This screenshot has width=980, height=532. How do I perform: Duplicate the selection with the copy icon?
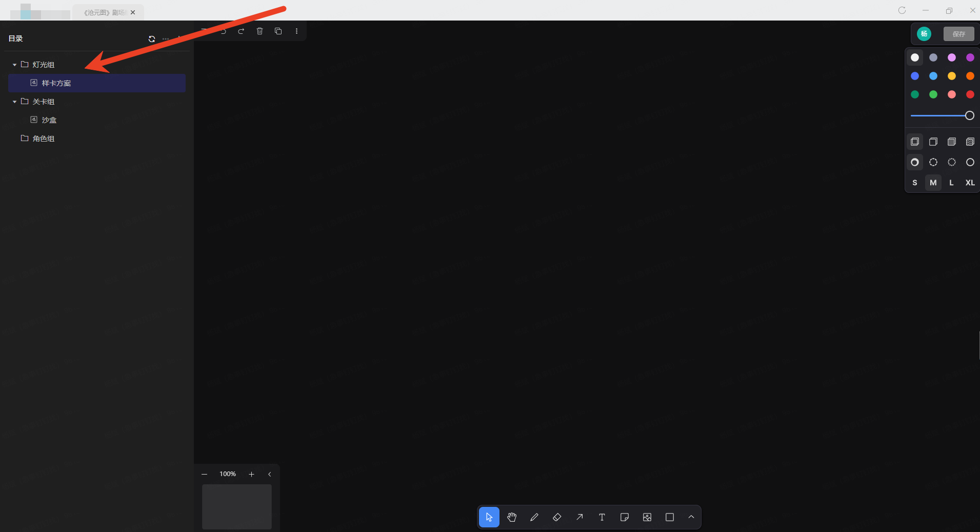[278, 31]
